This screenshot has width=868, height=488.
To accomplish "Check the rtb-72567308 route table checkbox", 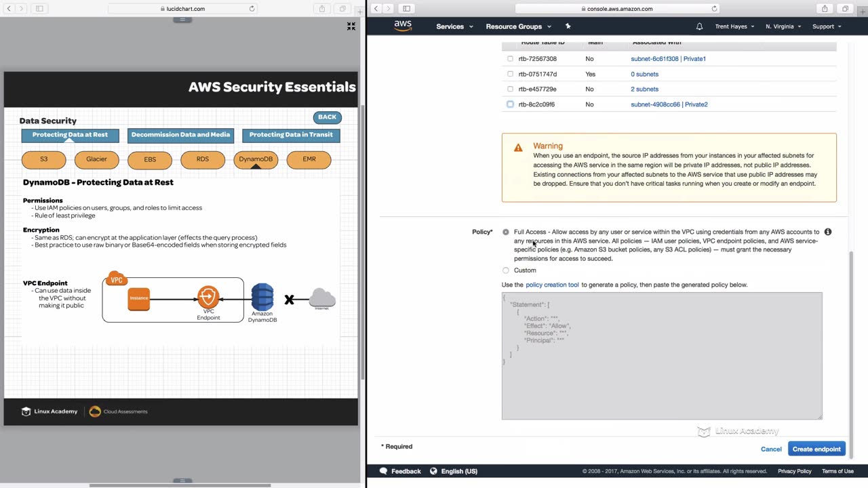I will (x=511, y=59).
